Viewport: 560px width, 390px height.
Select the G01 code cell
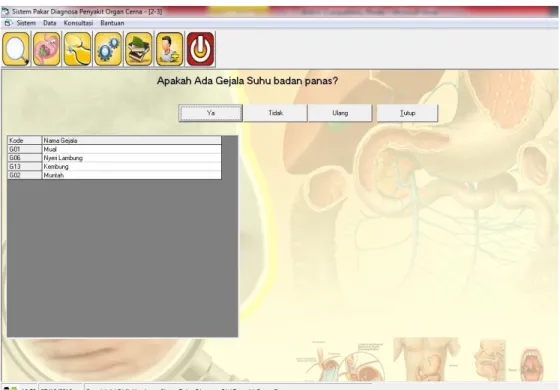pos(25,149)
